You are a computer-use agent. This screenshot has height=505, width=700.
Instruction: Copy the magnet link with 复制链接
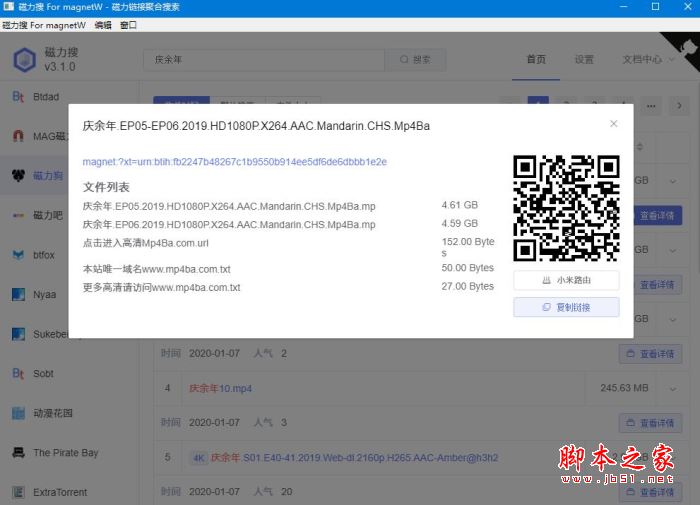coord(566,307)
